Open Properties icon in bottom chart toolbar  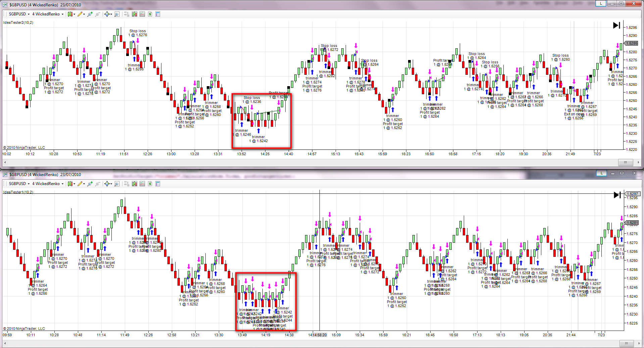[x=158, y=184]
